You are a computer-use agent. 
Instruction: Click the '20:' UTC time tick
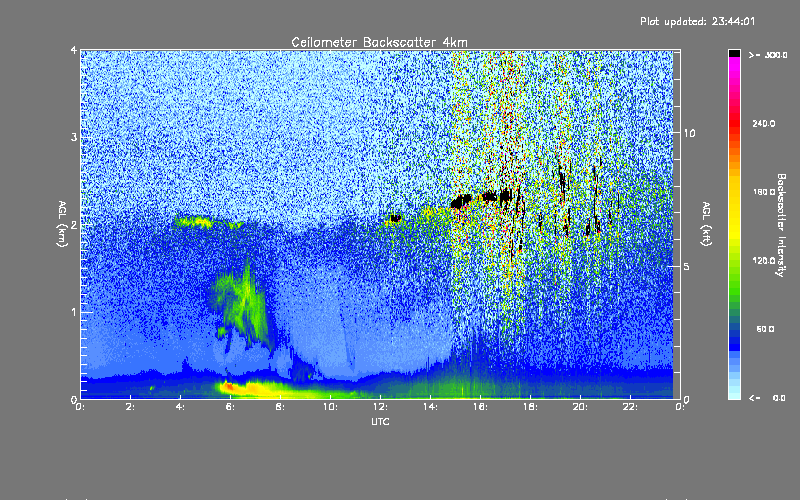point(580,407)
